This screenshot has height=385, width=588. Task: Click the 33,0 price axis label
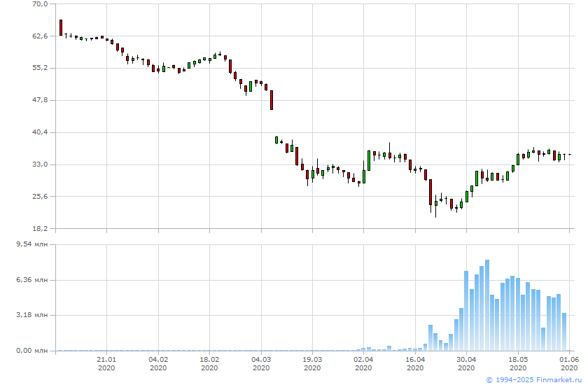pos(41,164)
